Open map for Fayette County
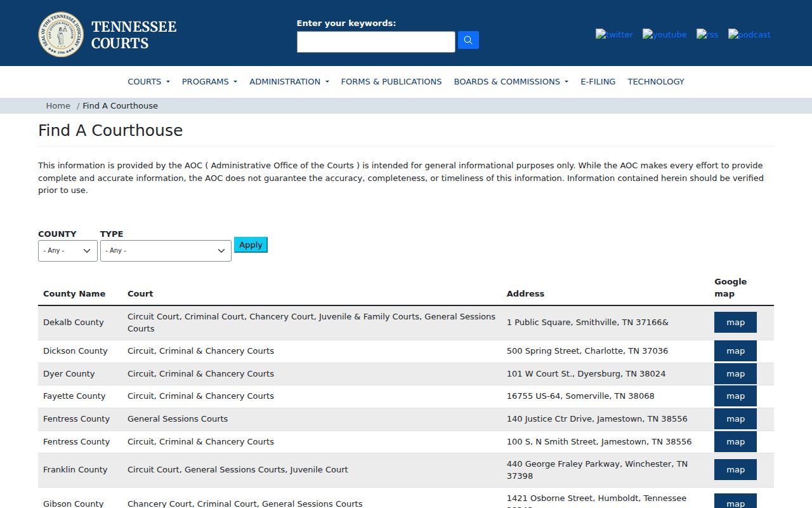 pyautogui.click(x=735, y=396)
